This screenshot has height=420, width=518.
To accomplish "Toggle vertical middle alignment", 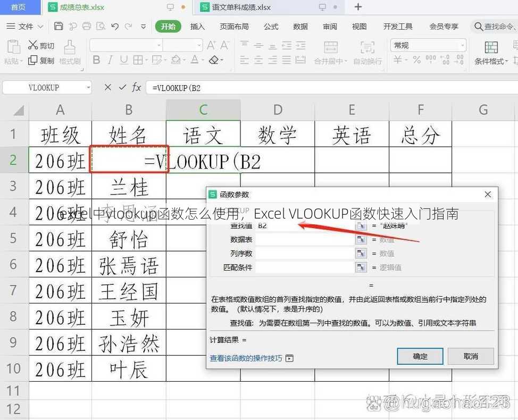I will pos(258,45).
